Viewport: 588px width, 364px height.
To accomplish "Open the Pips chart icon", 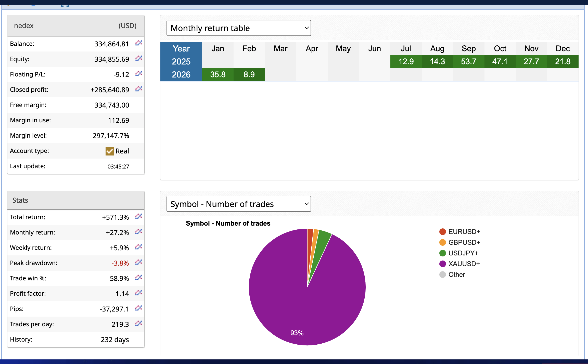I will point(138,308).
